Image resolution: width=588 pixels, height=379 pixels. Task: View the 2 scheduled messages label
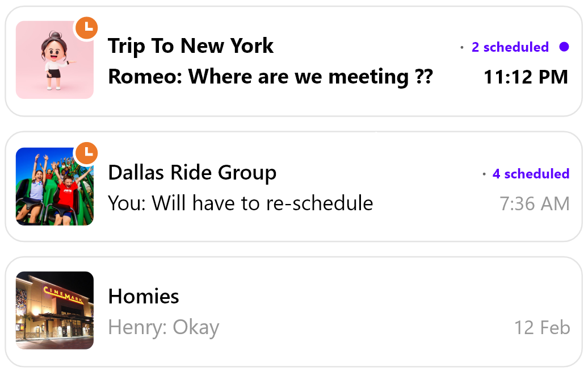[x=510, y=47]
